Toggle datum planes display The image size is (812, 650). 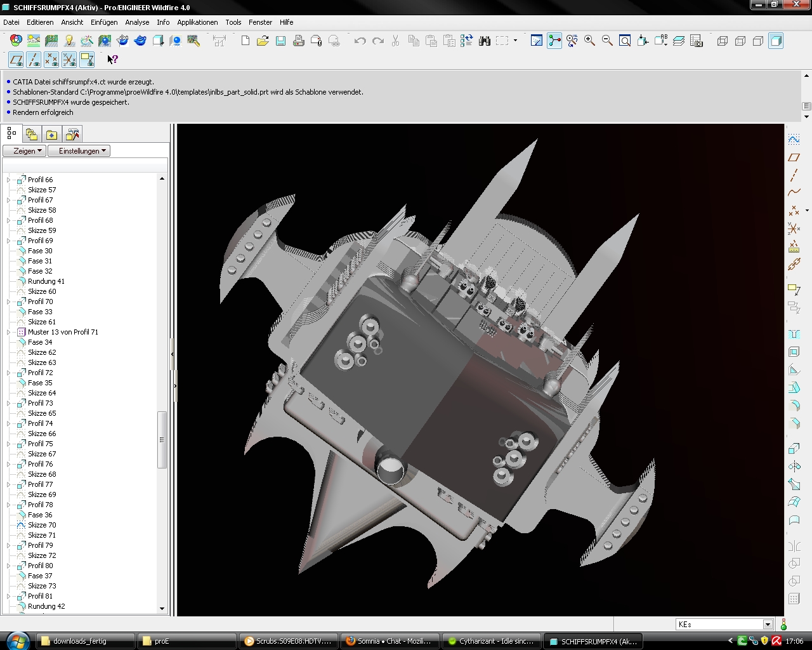point(16,60)
